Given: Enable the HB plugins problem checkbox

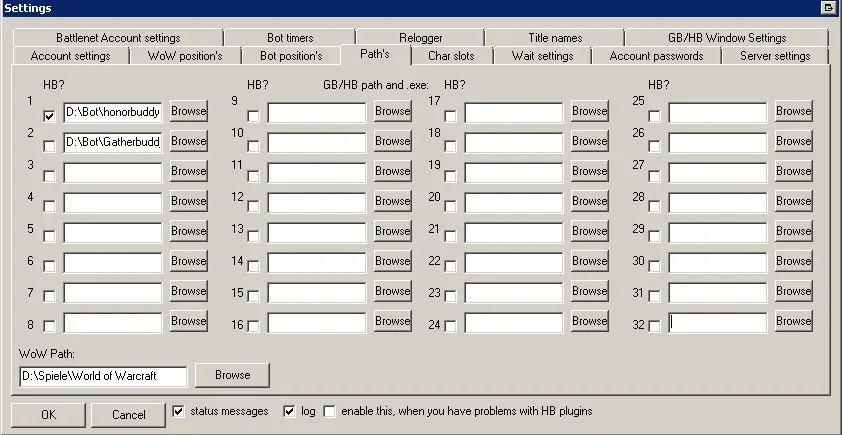Looking at the screenshot, I should 330,411.
